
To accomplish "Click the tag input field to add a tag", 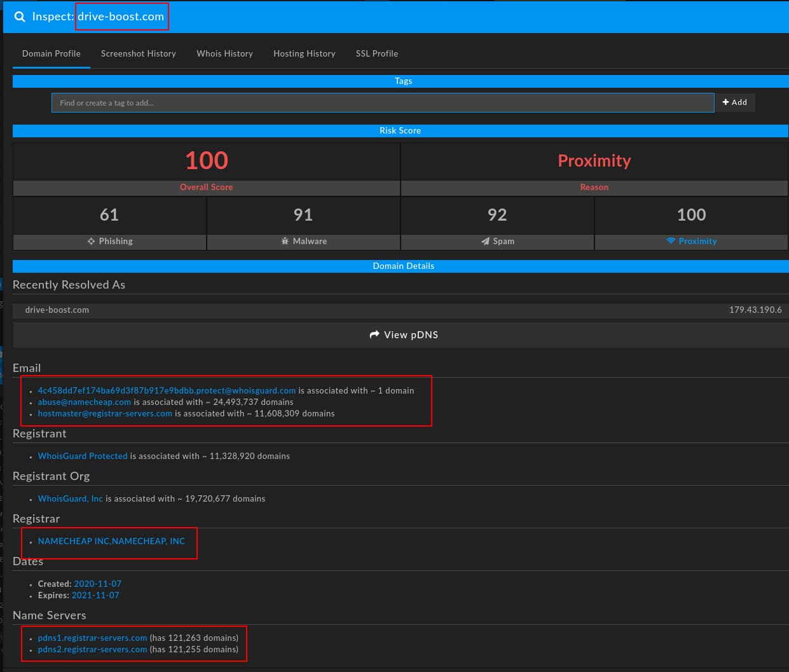I will 381,102.
